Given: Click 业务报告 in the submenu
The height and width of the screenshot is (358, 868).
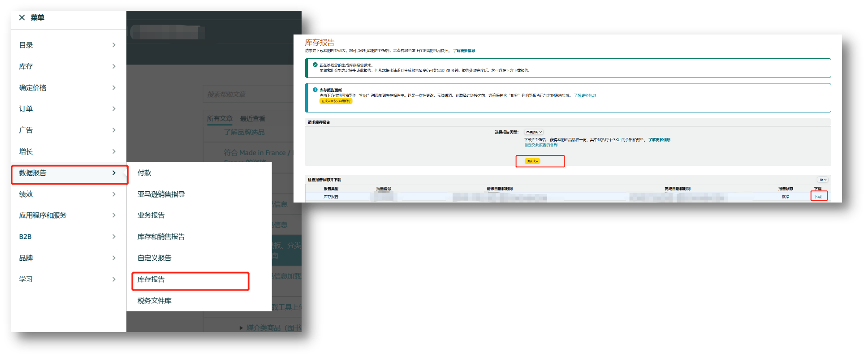Looking at the screenshot, I should pos(151,216).
